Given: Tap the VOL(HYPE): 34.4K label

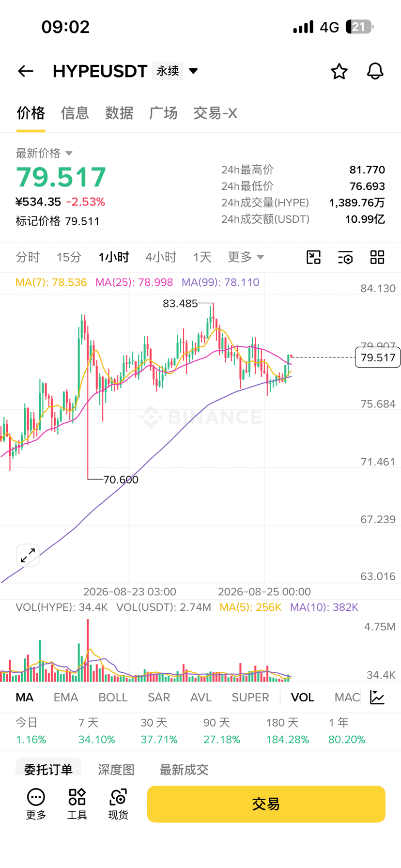Looking at the screenshot, I should 62,607.
